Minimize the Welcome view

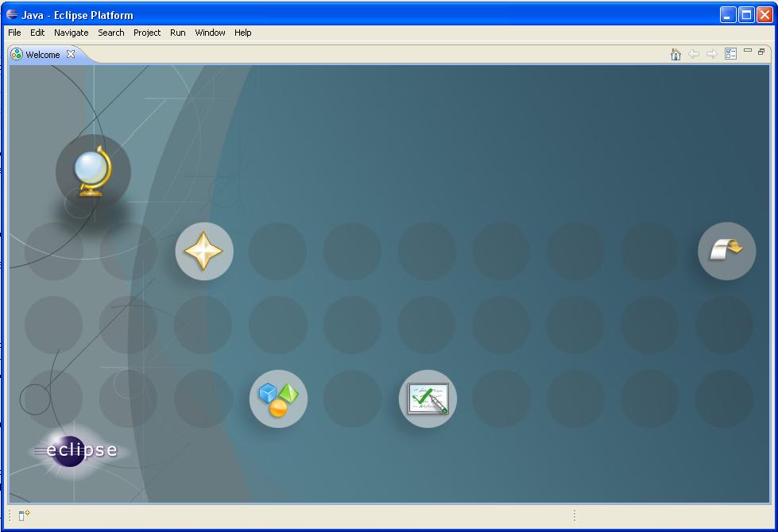click(x=748, y=51)
